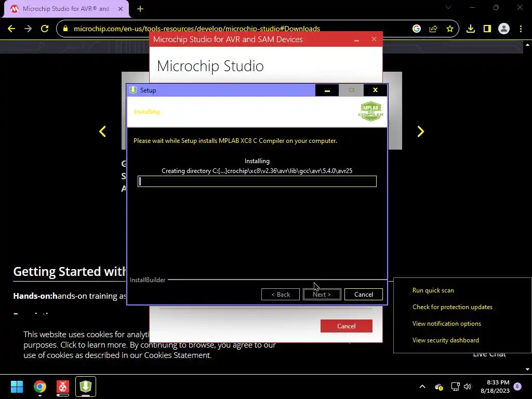Switch to Microchip Studio for AVR tab
Viewport: 532px width, 399px height.
pyautogui.click(x=66, y=9)
